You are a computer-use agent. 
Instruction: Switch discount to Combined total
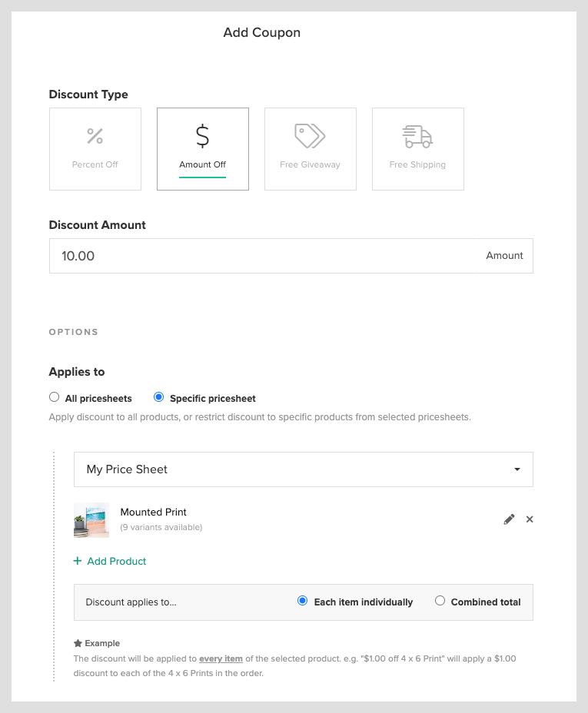coord(440,602)
